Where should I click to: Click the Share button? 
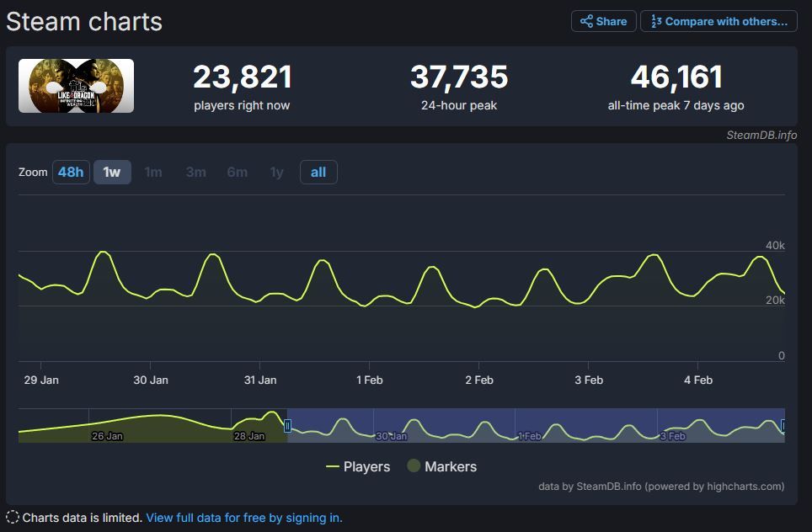[x=603, y=21]
